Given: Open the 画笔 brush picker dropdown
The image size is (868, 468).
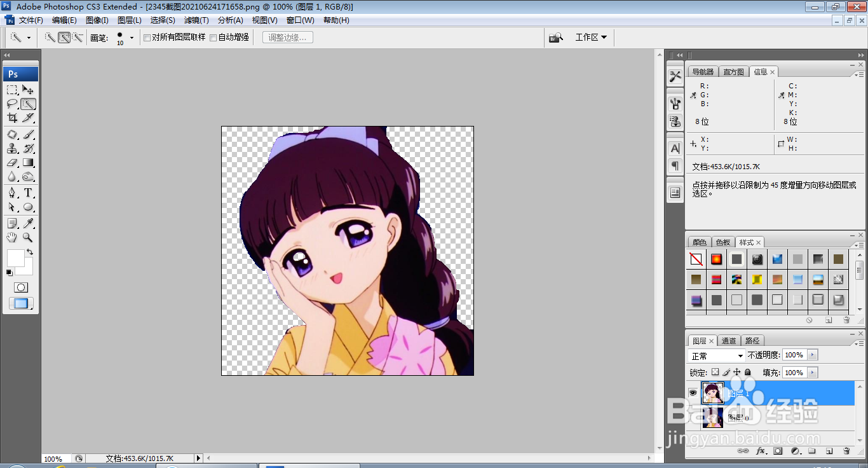Looking at the screenshot, I should pos(132,38).
